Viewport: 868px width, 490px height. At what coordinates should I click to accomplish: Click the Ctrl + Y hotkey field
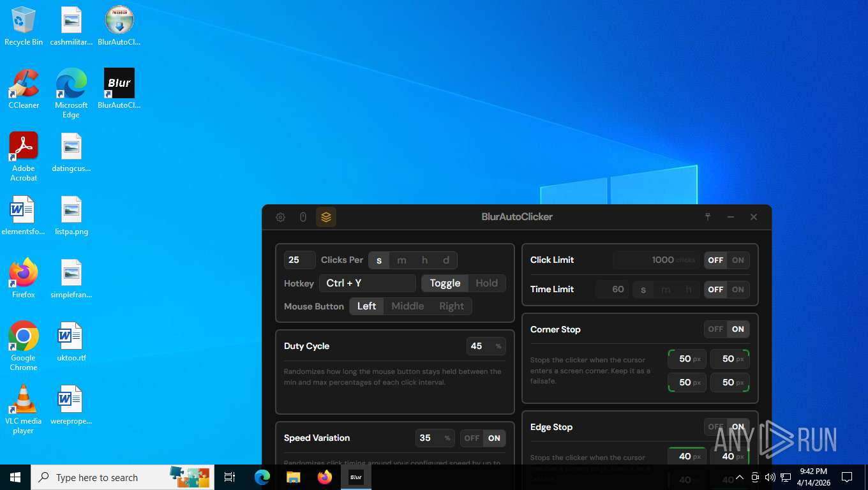click(368, 283)
